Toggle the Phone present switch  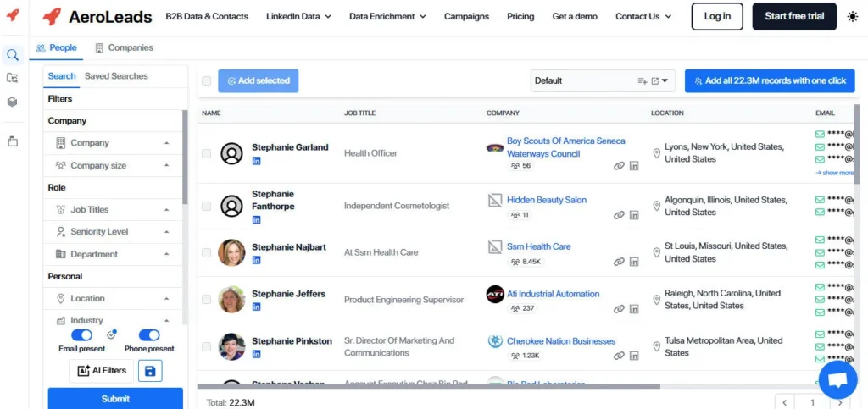click(149, 335)
